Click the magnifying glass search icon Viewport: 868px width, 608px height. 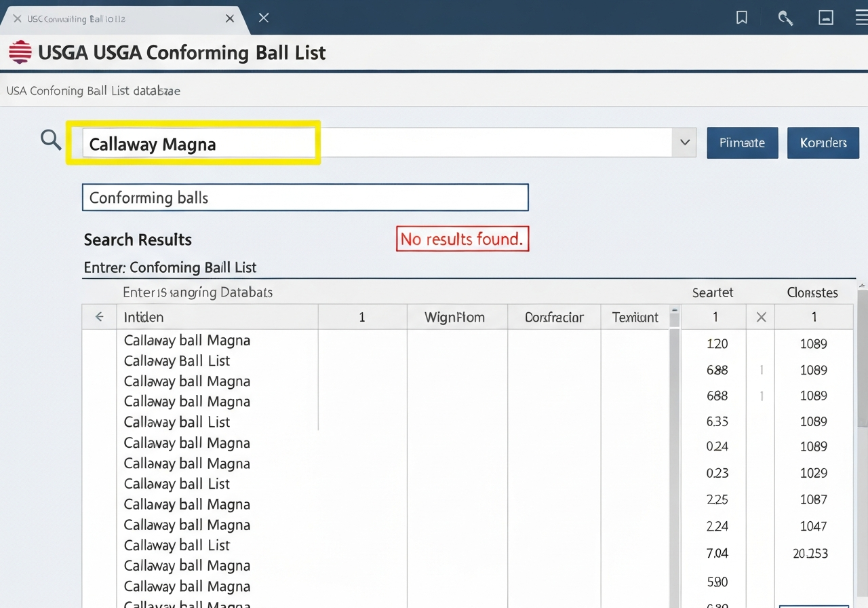click(51, 140)
